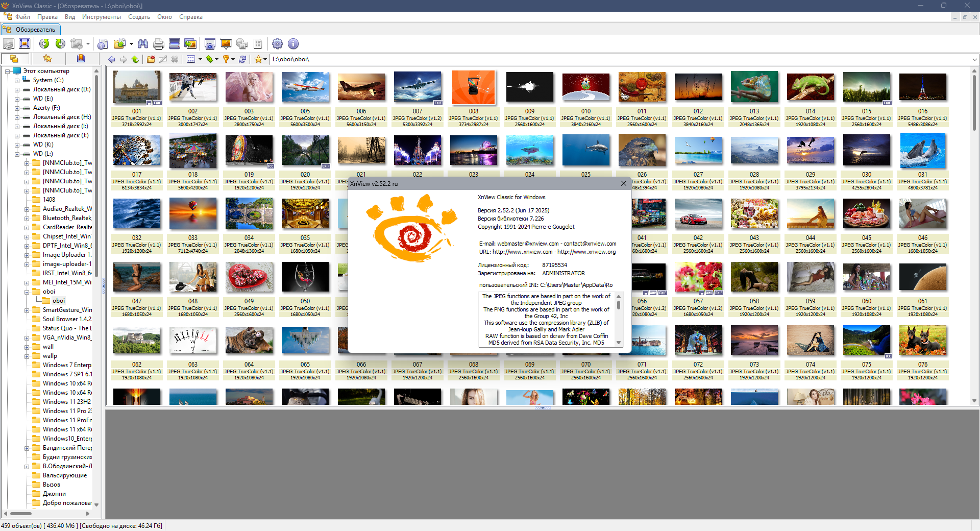Screen dimensions: 980x531
Task: Go up one folder level
Action: click(135, 59)
